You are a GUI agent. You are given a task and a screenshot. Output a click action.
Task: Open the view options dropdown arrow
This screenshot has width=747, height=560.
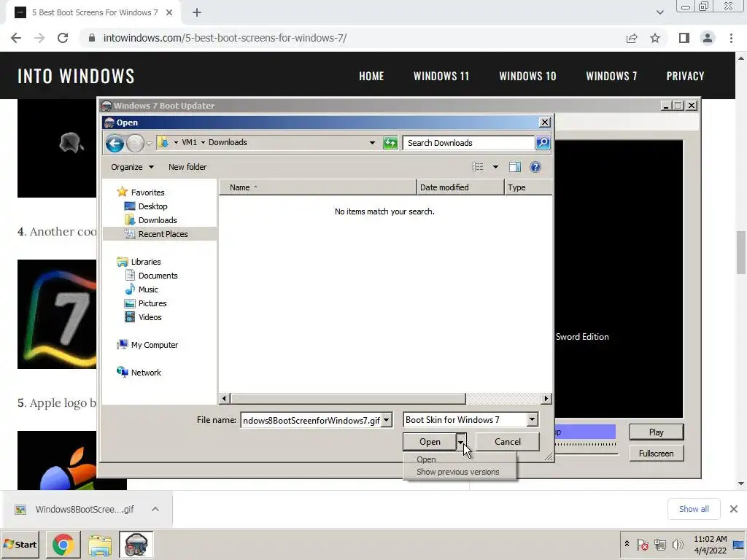click(x=495, y=167)
